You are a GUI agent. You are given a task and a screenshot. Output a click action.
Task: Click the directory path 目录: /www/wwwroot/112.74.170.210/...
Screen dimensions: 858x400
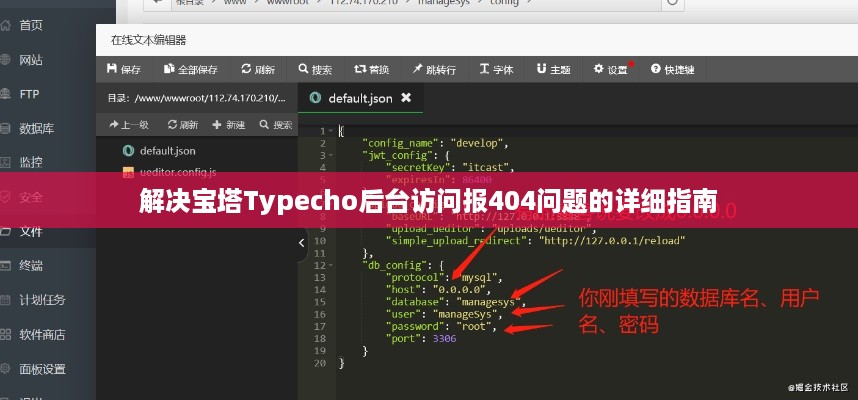pyautogui.click(x=196, y=98)
